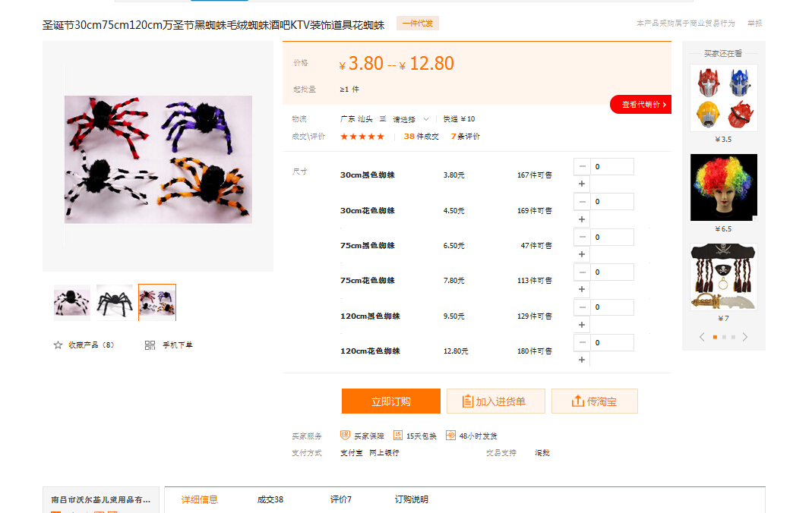
Task: Open the mobile order QR code icon
Action: (150, 345)
